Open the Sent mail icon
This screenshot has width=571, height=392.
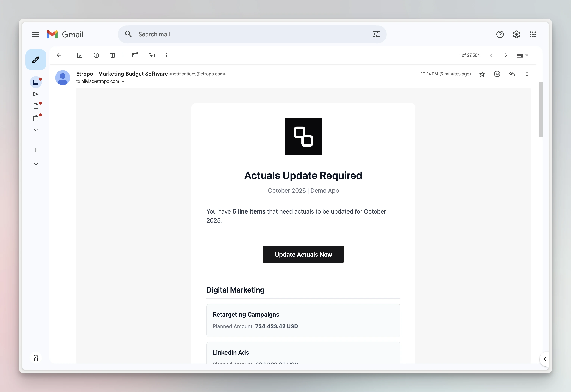(36, 94)
